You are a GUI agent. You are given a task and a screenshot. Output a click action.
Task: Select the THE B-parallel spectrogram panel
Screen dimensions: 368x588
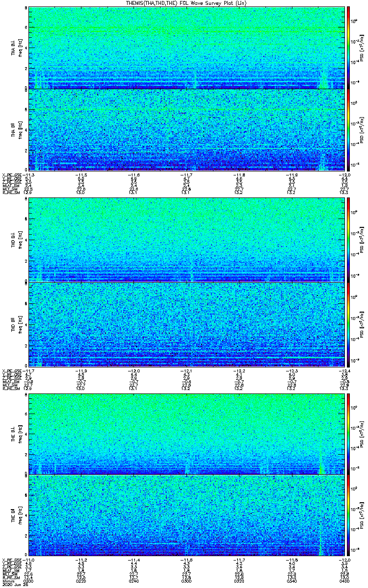[x=186, y=515]
